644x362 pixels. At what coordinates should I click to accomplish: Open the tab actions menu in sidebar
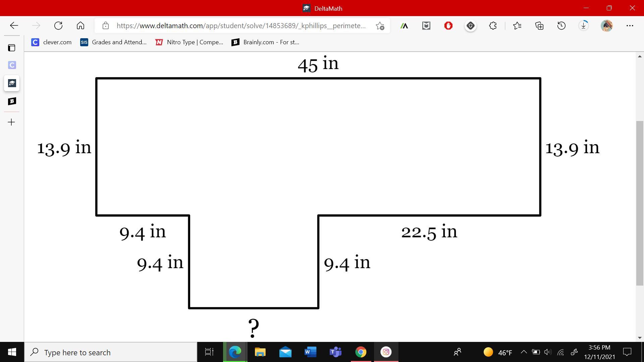pos(12,48)
